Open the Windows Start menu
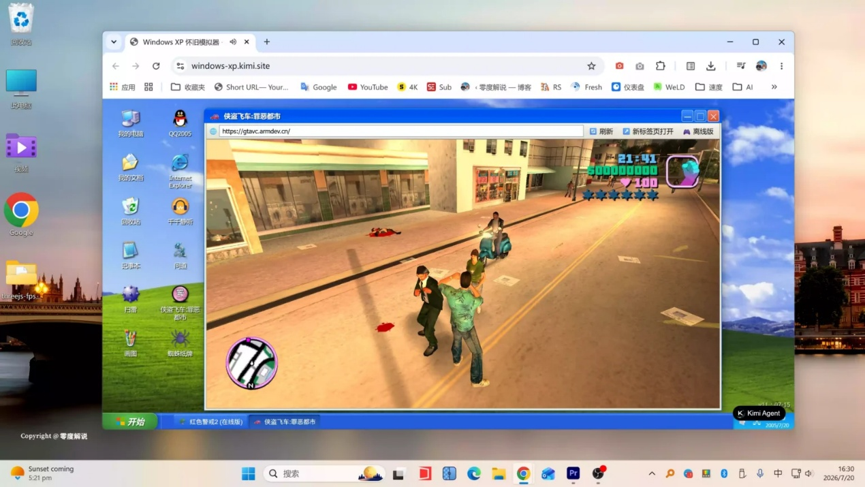 pos(249,473)
